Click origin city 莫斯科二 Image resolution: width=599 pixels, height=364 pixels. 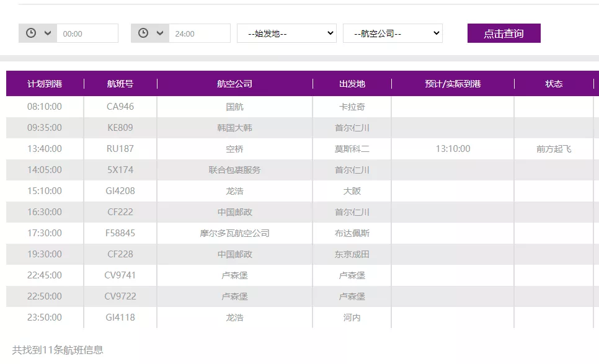[x=352, y=149]
